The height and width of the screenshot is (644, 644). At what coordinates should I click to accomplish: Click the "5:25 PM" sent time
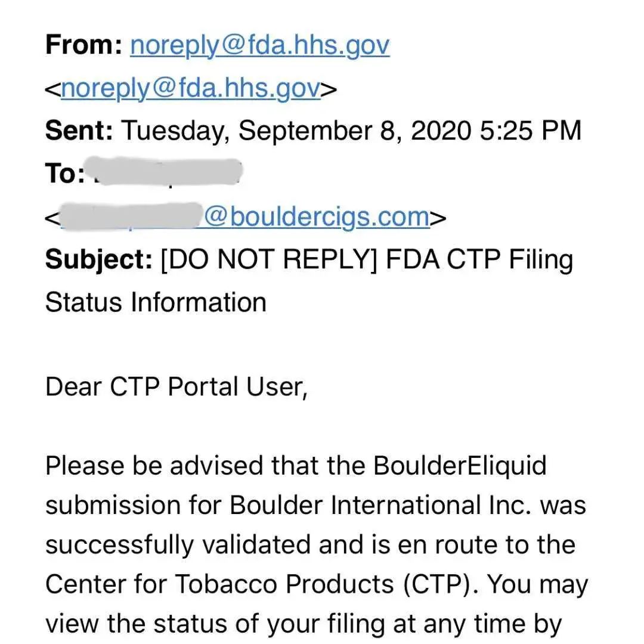[x=530, y=131]
